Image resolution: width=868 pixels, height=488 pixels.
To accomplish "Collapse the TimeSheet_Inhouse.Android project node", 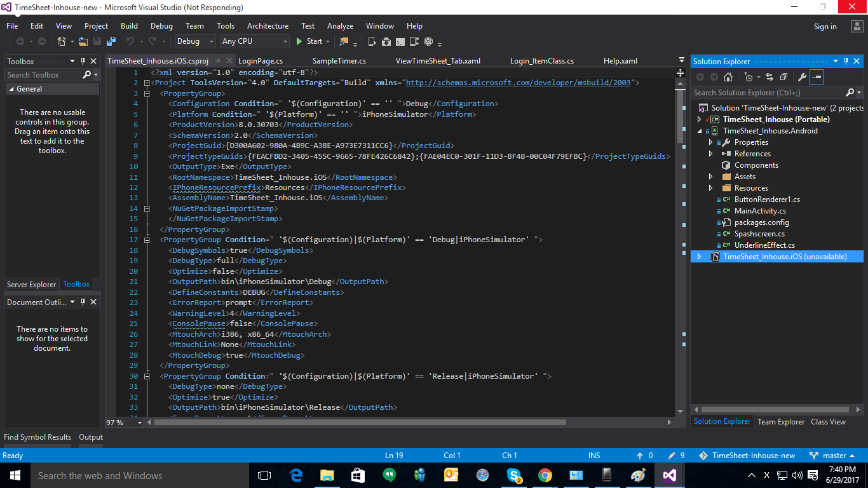I will click(x=700, y=131).
